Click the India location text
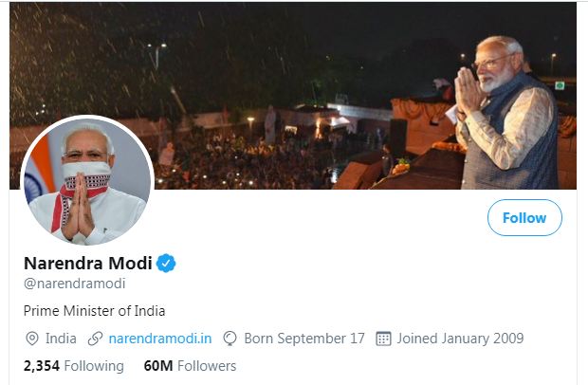 pyautogui.click(x=61, y=339)
